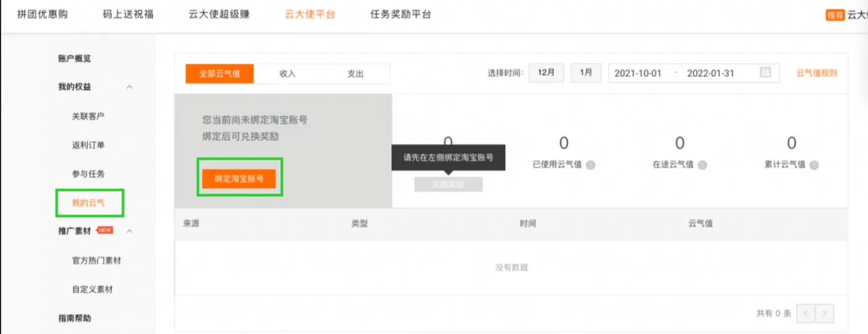868x334 pixels.
Task: Click help icon beside 在途云气值
Action: 702,165
